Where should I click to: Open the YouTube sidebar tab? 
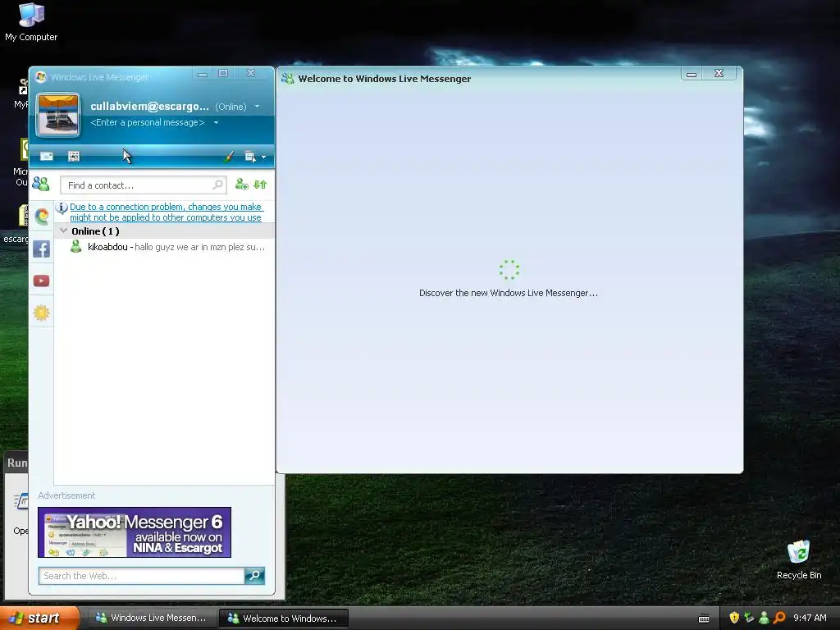click(x=41, y=281)
